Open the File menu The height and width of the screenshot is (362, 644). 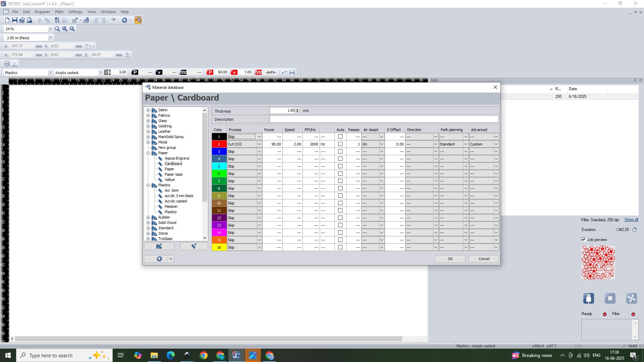coord(15,12)
